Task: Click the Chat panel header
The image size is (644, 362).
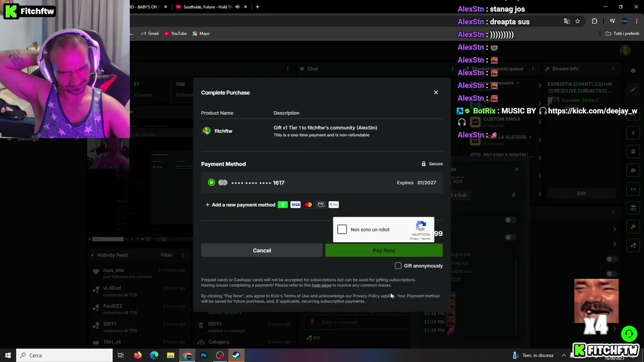Action: pyautogui.click(x=308, y=69)
